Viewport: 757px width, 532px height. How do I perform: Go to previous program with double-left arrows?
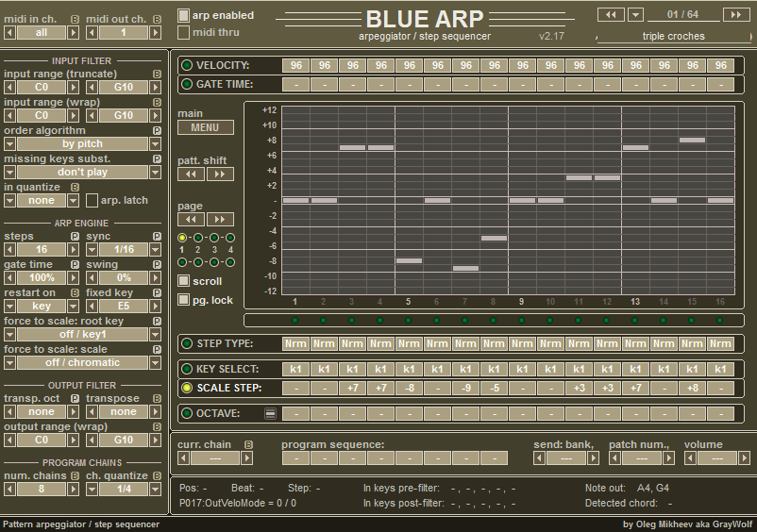(x=611, y=14)
